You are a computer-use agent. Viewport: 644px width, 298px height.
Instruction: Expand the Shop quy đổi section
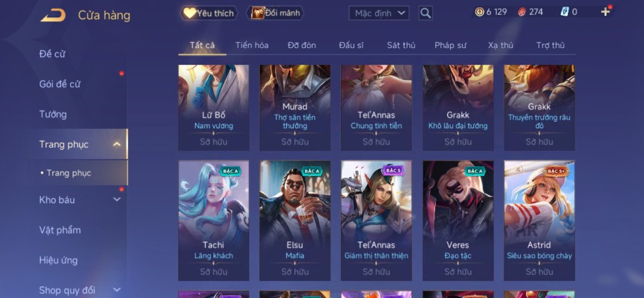[117, 290]
